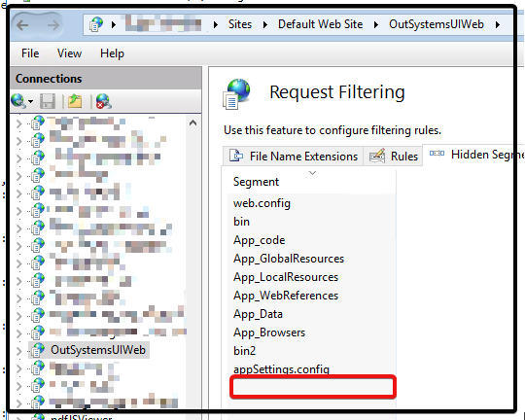Click the Save Current Connections floppy icon
The height and width of the screenshot is (420, 525).
48,101
